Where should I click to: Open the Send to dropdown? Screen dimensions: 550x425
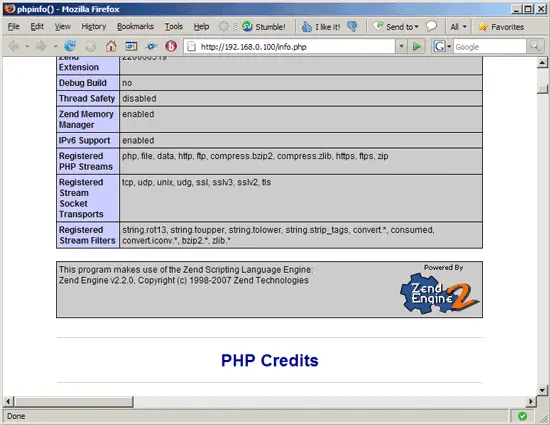click(396, 27)
